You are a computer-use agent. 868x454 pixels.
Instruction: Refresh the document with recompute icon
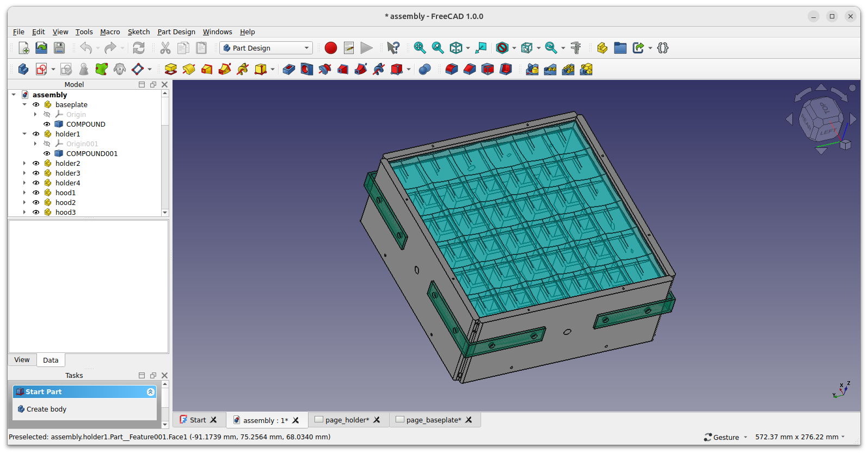pyautogui.click(x=139, y=48)
